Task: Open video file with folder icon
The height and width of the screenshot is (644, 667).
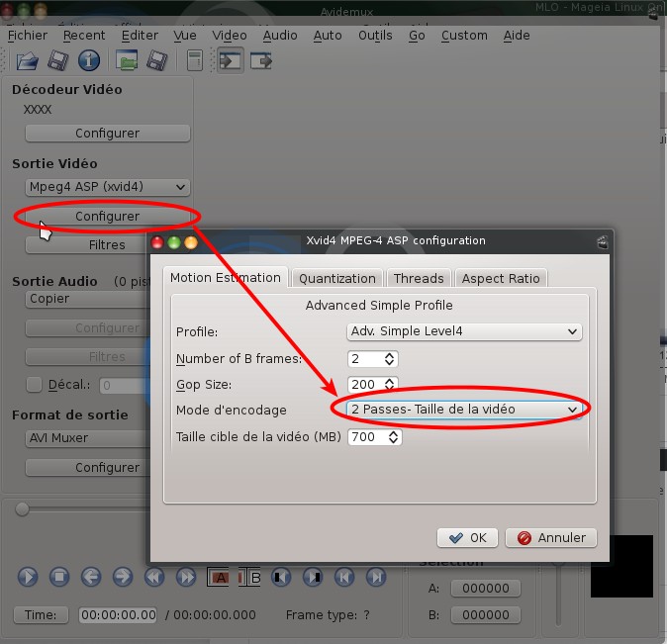Action: tap(28, 60)
